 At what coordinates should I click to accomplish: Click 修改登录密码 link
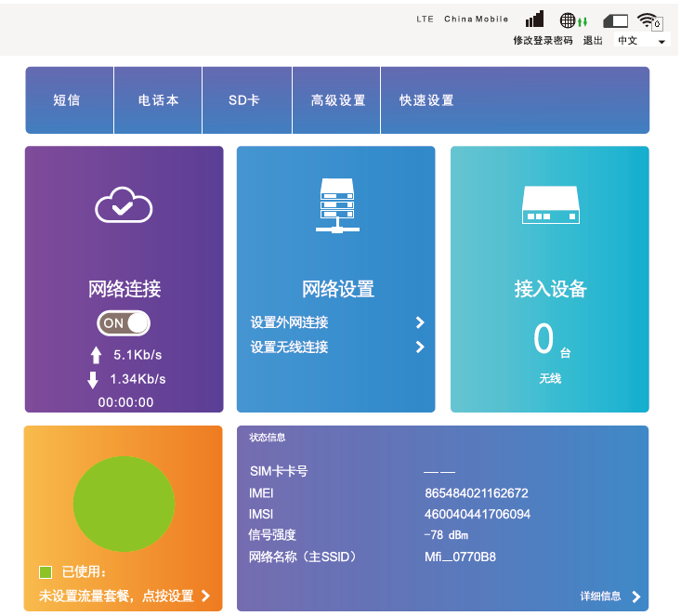pyautogui.click(x=543, y=40)
